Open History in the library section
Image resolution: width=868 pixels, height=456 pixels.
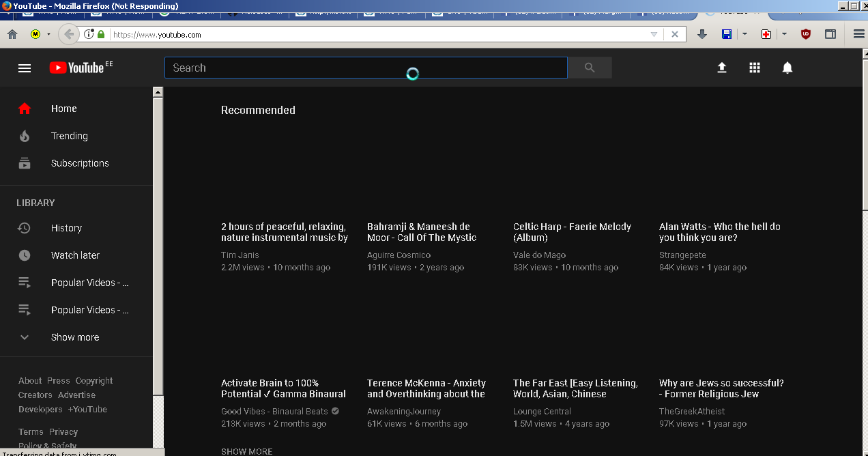tap(66, 228)
